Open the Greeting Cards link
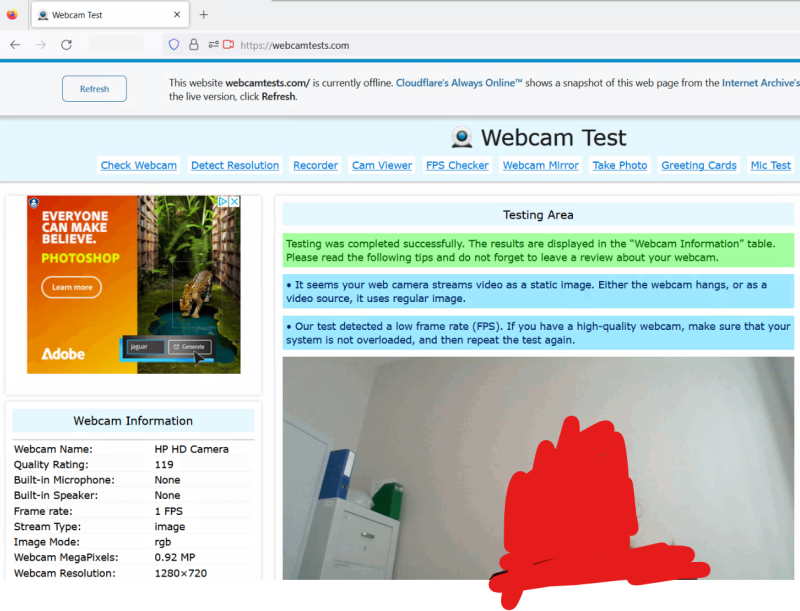The width and height of the screenshot is (800, 611). (x=699, y=165)
